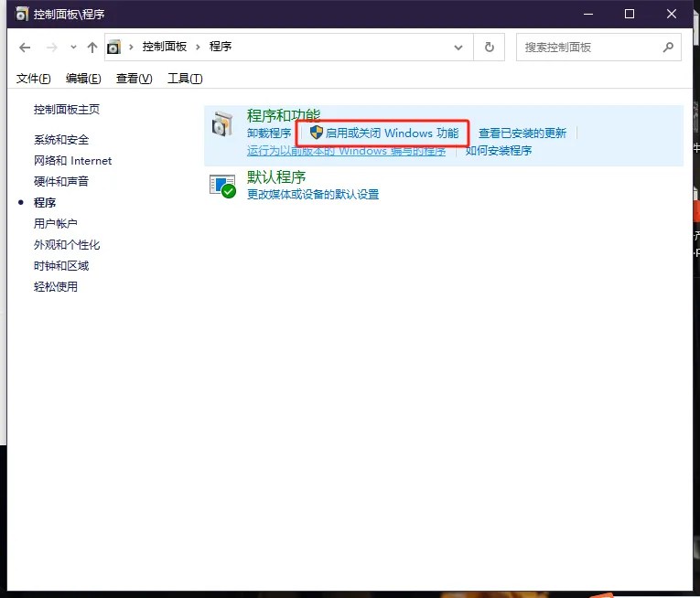Expand the chevron between 控制面板 and 程序
700x598 pixels.
pos(198,47)
